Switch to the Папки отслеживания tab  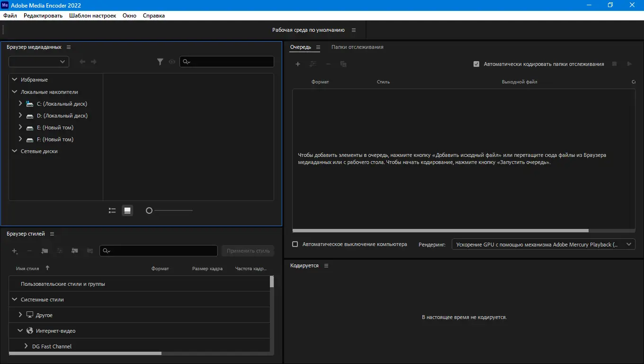pyautogui.click(x=358, y=47)
